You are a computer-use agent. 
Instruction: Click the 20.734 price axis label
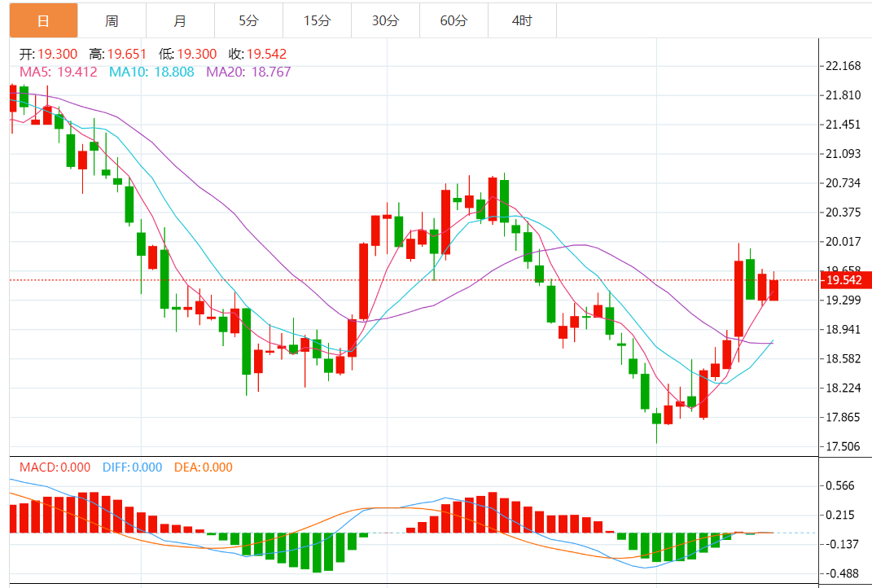coord(843,183)
